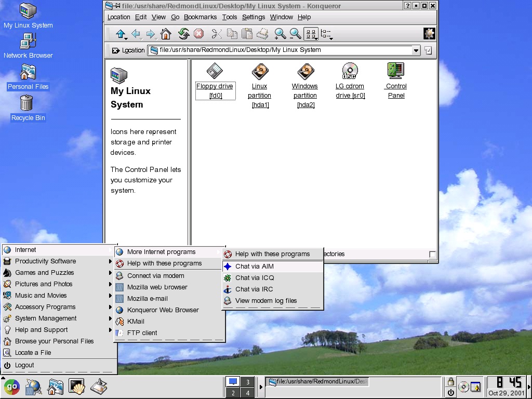Image resolution: width=532 pixels, height=399 pixels.
Task: Click the go start button in the panel
Action: point(12,387)
